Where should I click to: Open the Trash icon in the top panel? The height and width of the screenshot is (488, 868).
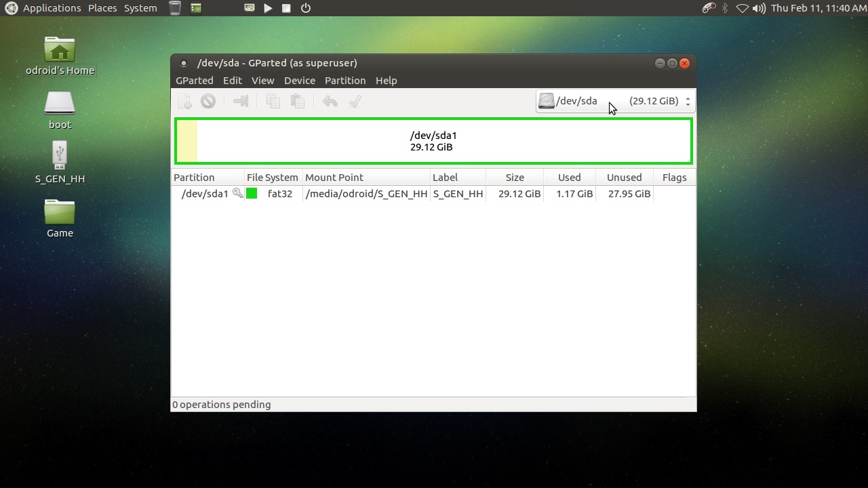pyautogui.click(x=175, y=8)
